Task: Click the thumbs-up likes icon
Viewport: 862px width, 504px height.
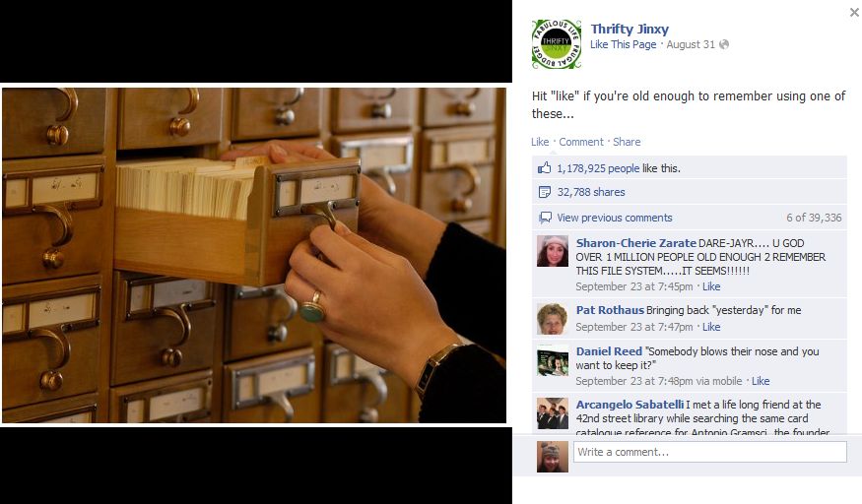Action: [544, 168]
